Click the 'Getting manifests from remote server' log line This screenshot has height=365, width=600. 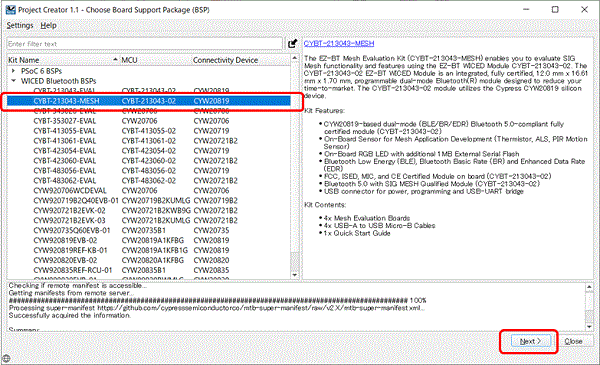(x=71, y=293)
